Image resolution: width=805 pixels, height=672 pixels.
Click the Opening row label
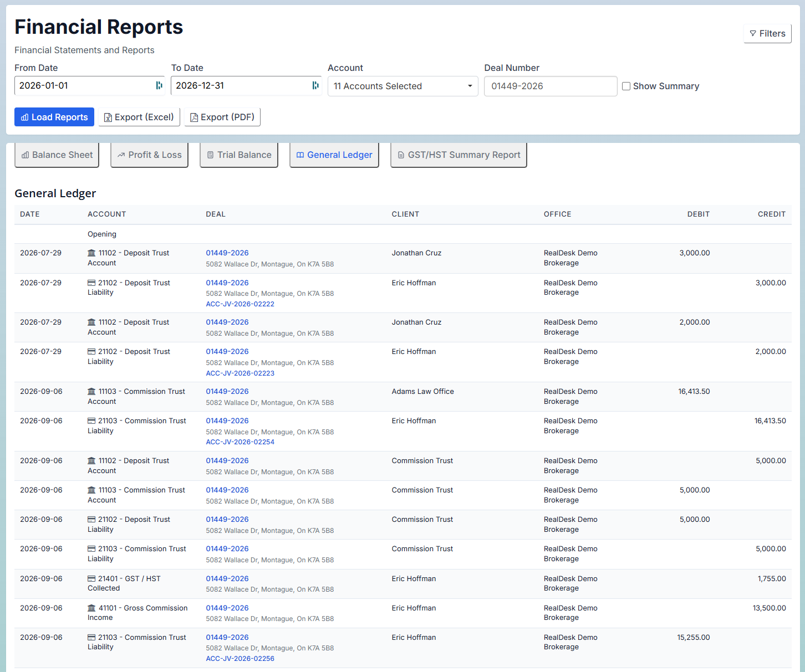(x=102, y=234)
